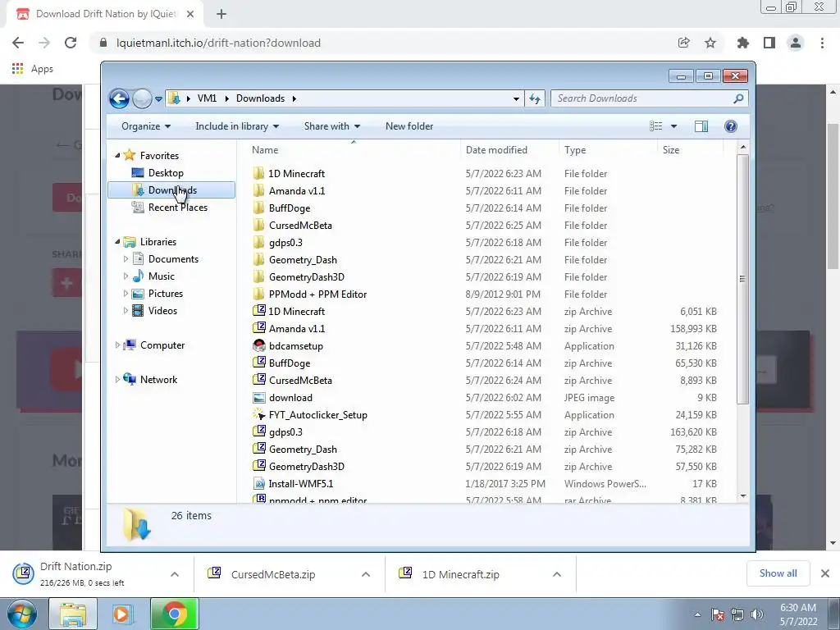Select the Amanda v1.1 folder icon

point(258,190)
